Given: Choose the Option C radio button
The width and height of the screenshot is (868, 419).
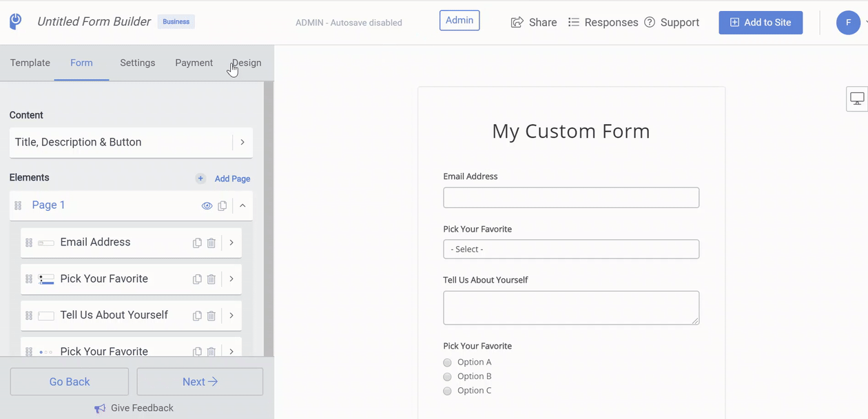Looking at the screenshot, I should [448, 391].
